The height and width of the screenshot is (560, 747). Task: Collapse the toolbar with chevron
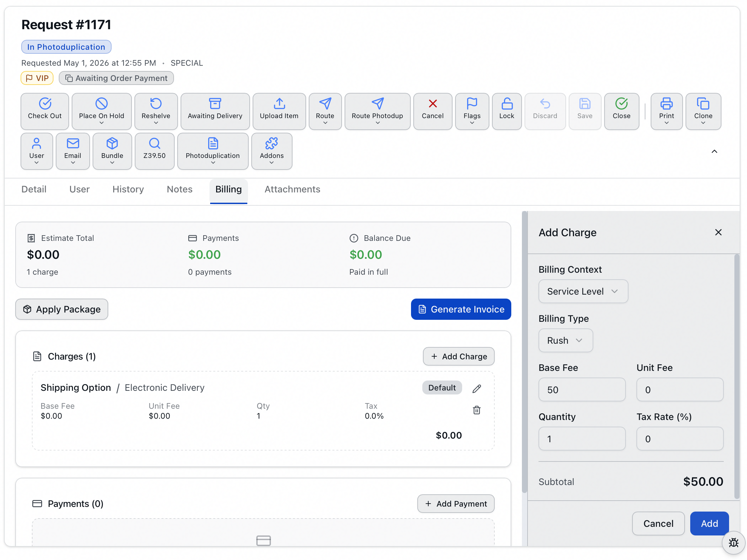(714, 151)
